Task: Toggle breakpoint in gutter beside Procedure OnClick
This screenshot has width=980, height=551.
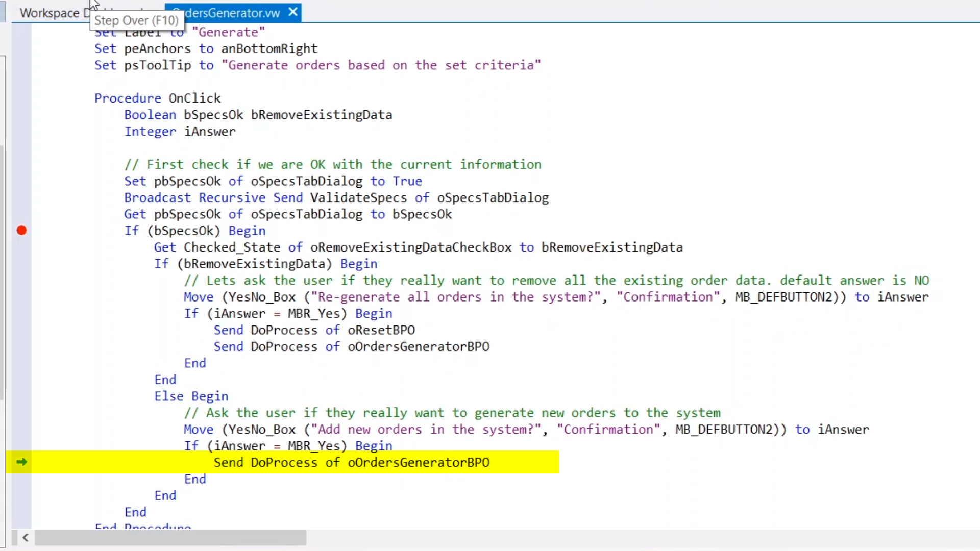Action: 21,98
